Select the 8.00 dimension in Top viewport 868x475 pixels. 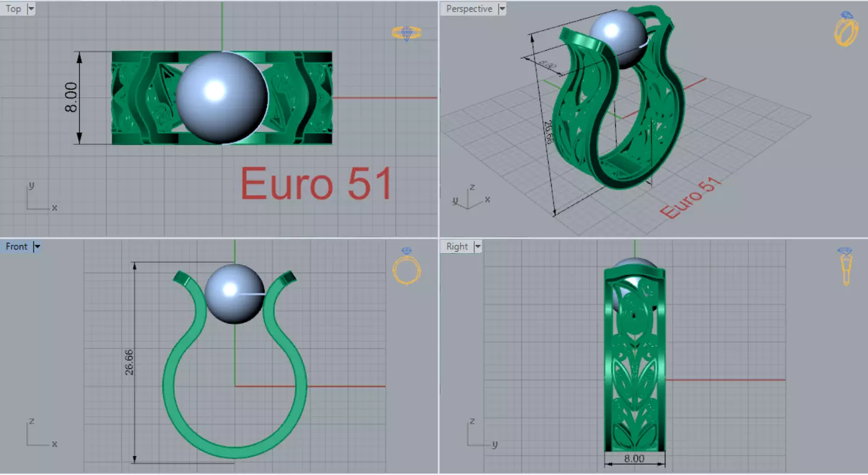point(72,97)
